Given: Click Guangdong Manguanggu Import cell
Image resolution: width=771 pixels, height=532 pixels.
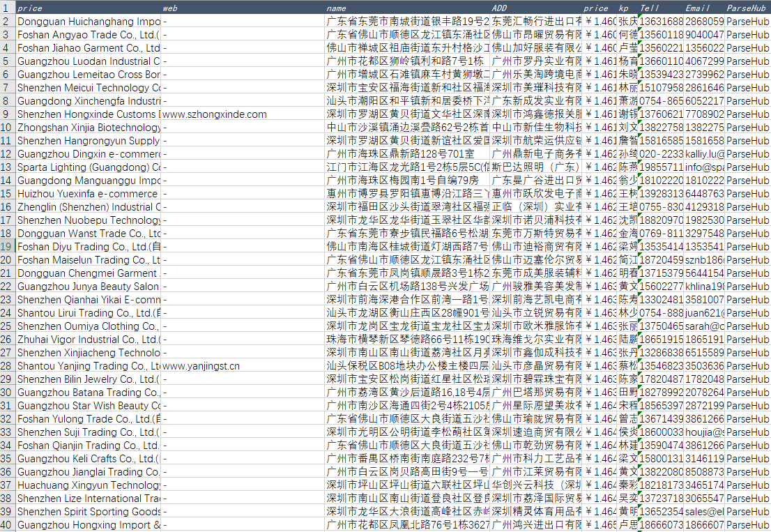Looking at the screenshot, I should point(89,181).
